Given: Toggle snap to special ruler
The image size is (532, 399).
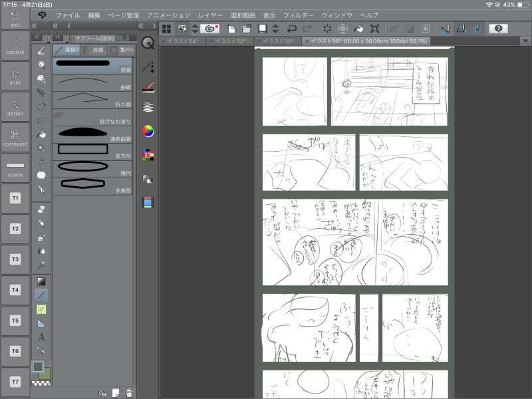Looking at the screenshot, I should tap(461, 29).
